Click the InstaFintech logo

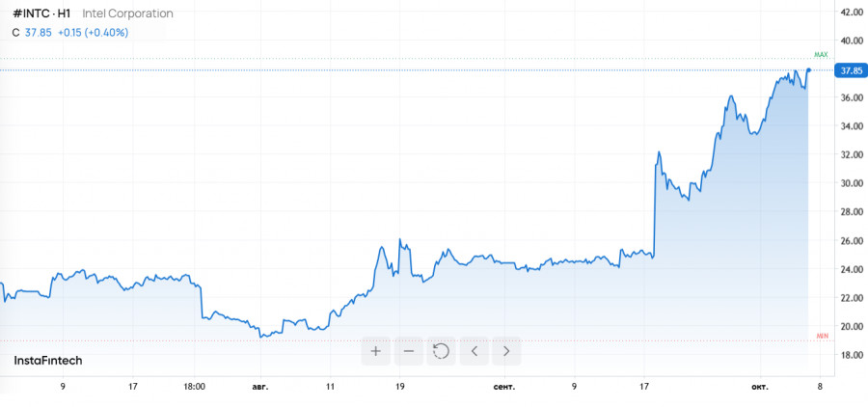48,361
